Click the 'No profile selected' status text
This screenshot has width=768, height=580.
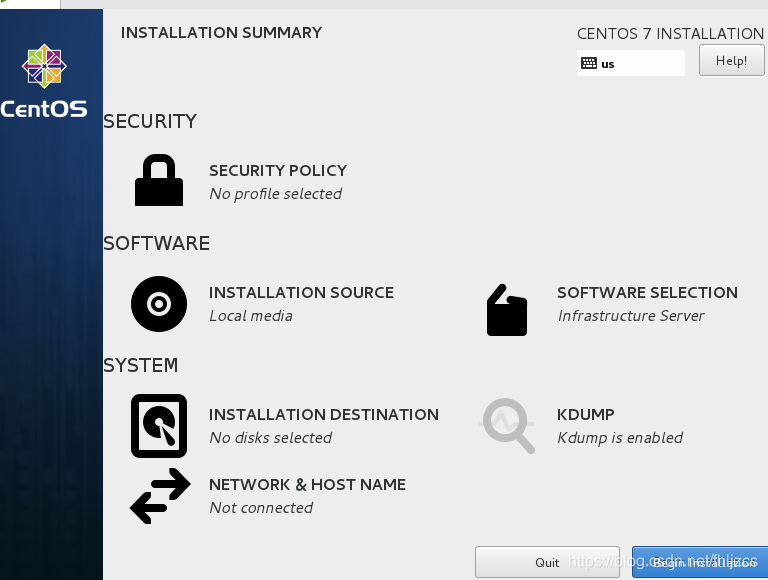point(276,194)
